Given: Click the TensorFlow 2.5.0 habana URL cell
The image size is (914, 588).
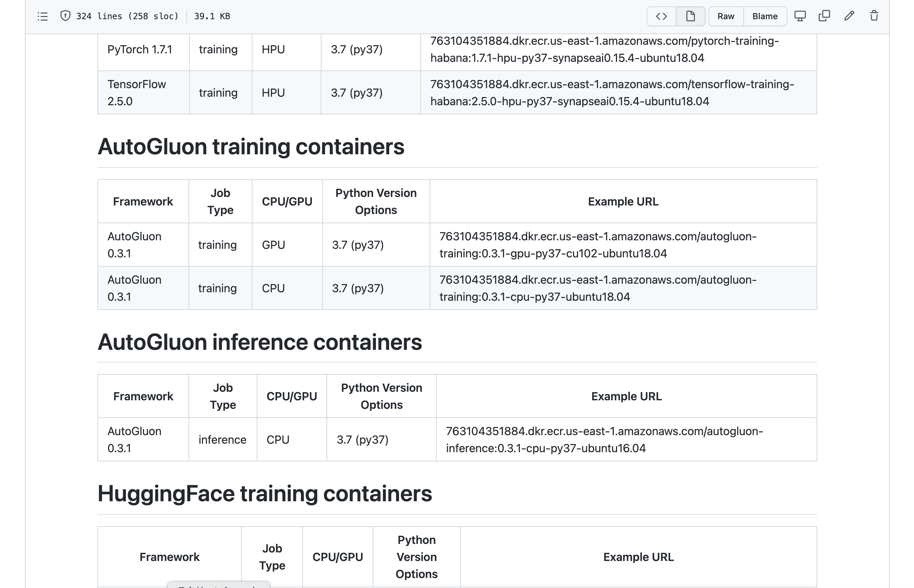Looking at the screenshot, I should (612, 93).
